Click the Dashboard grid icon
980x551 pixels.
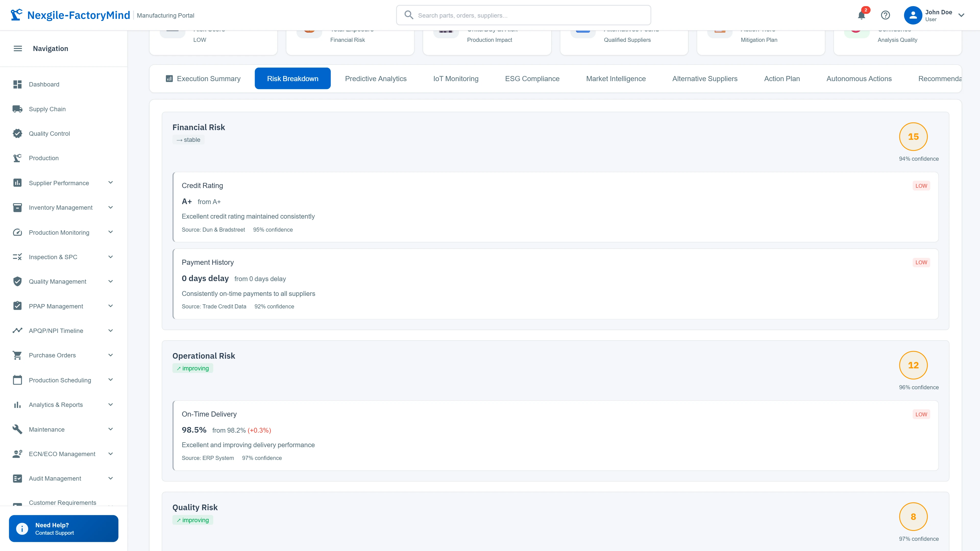pyautogui.click(x=18, y=84)
